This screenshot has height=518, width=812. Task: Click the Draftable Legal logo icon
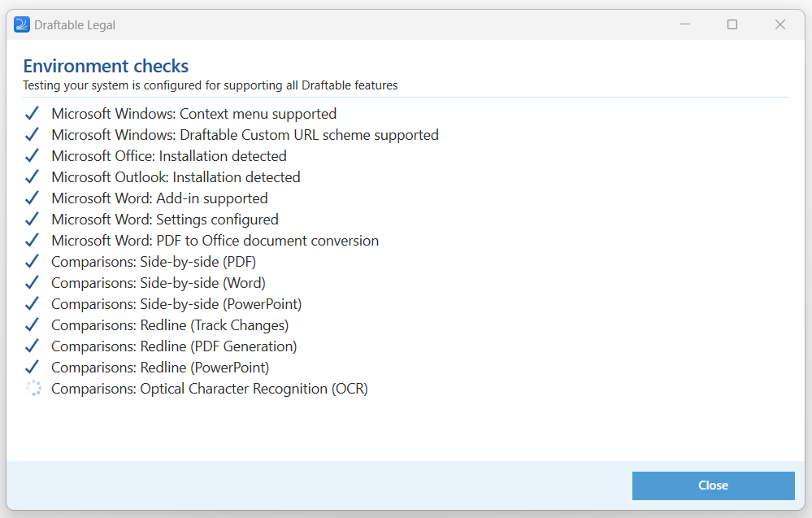point(22,24)
